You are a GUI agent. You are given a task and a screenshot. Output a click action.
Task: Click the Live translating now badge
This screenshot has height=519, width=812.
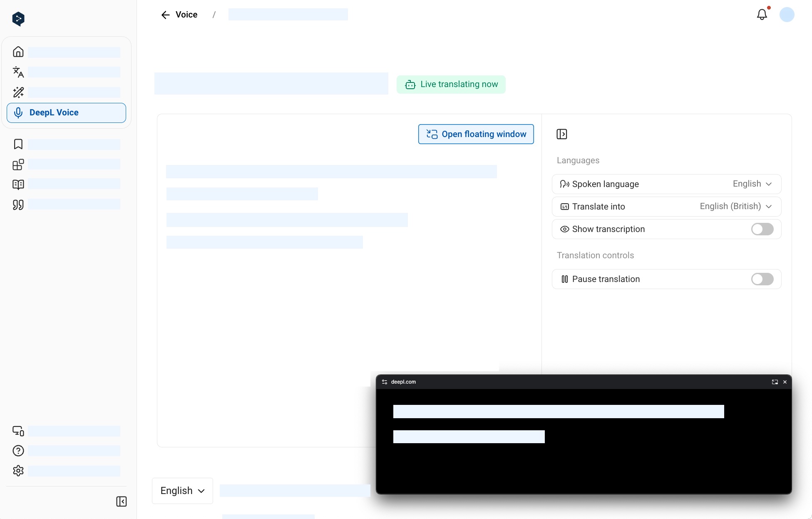click(451, 84)
